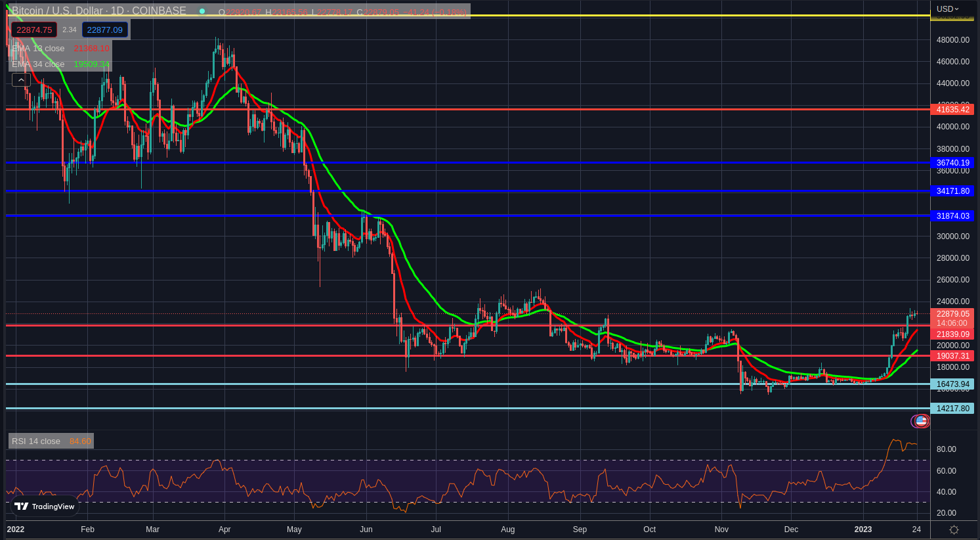Click the 28000.00 price scale label
The height and width of the screenshot is (540, 980).
[952, 258]
